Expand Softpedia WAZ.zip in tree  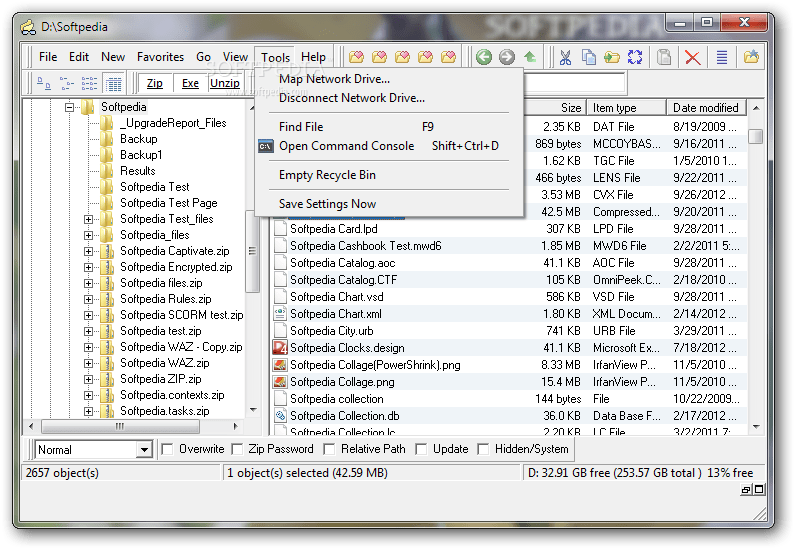click(88, 363)
